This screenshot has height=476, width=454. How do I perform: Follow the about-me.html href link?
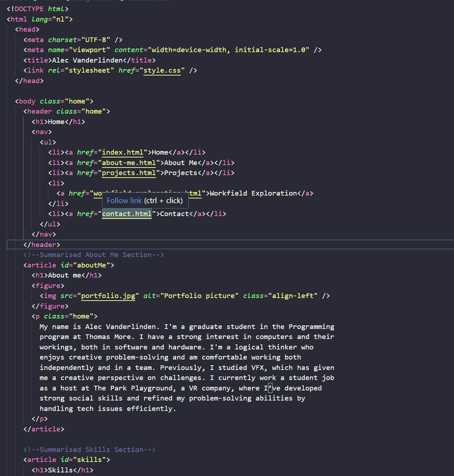129,163
